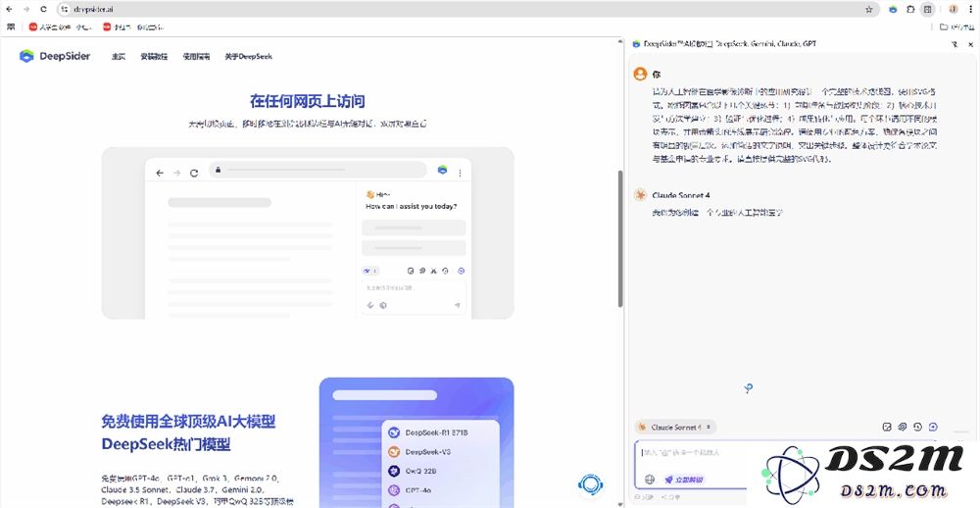Screen dimensions: 980x508
Task: Click the DeepSider logo in the header
Action: pos(55,56)
